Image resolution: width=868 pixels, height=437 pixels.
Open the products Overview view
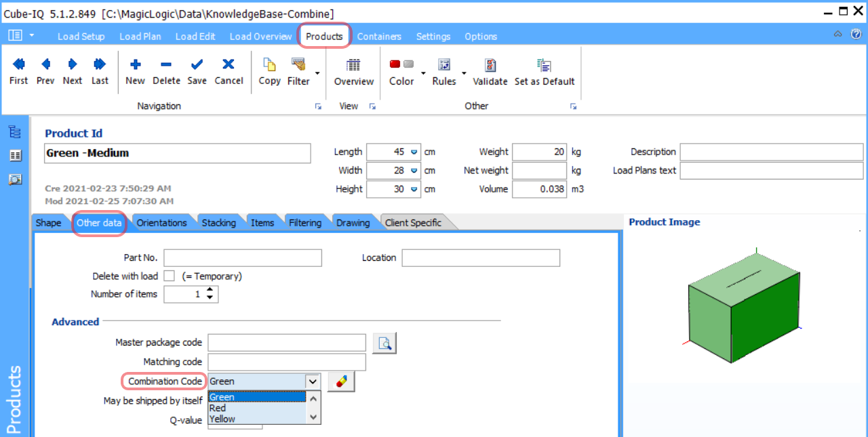[353, 71]
